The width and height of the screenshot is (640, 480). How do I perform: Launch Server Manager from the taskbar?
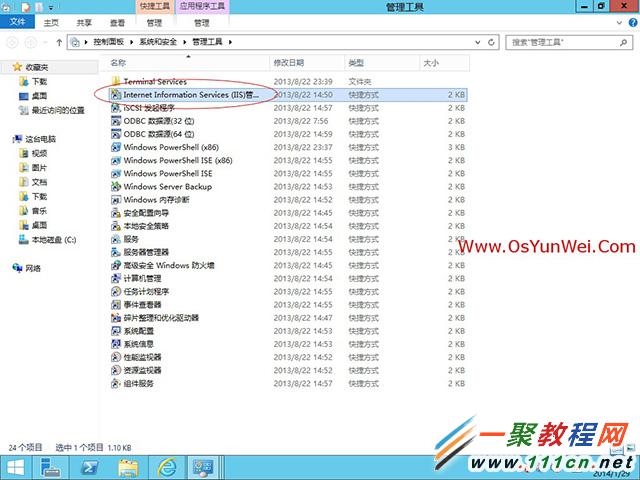click(51, 468)
